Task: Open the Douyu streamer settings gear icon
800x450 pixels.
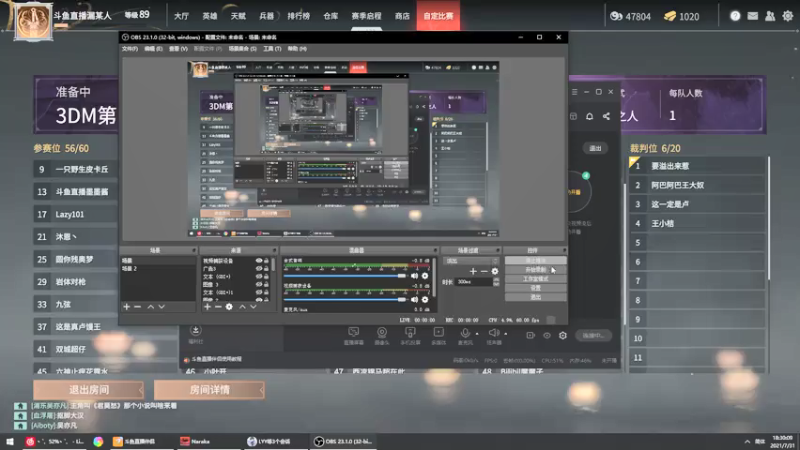Action: coord(563,335)
